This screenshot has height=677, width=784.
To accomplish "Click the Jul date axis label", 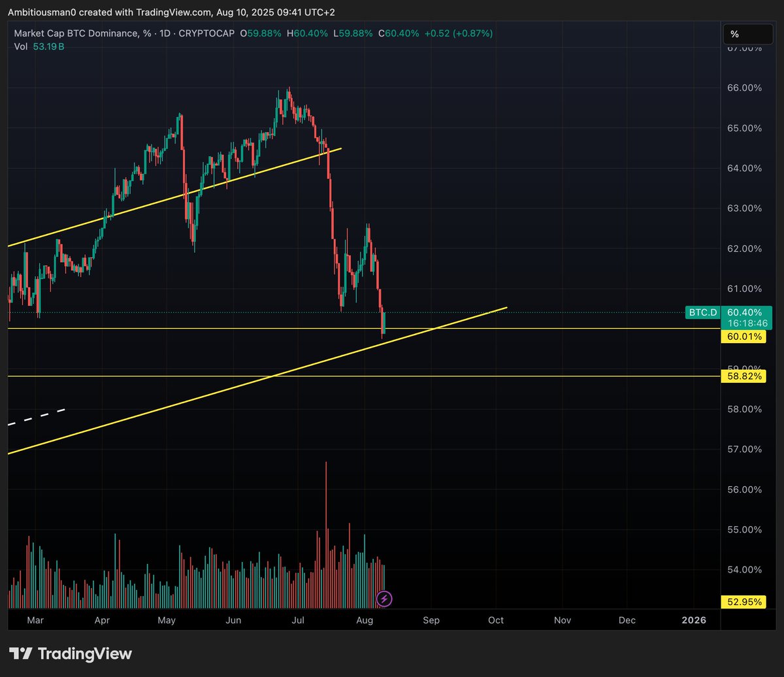I will point(299,620).
